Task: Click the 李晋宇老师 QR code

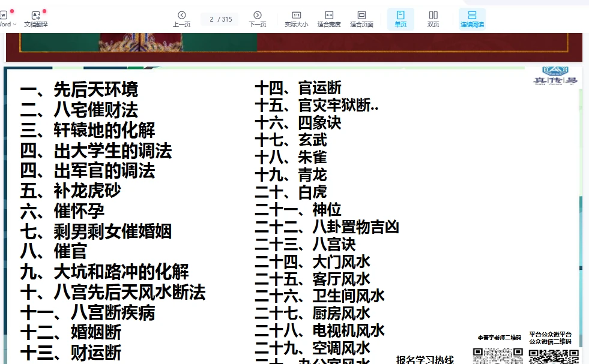Action: 498,356
